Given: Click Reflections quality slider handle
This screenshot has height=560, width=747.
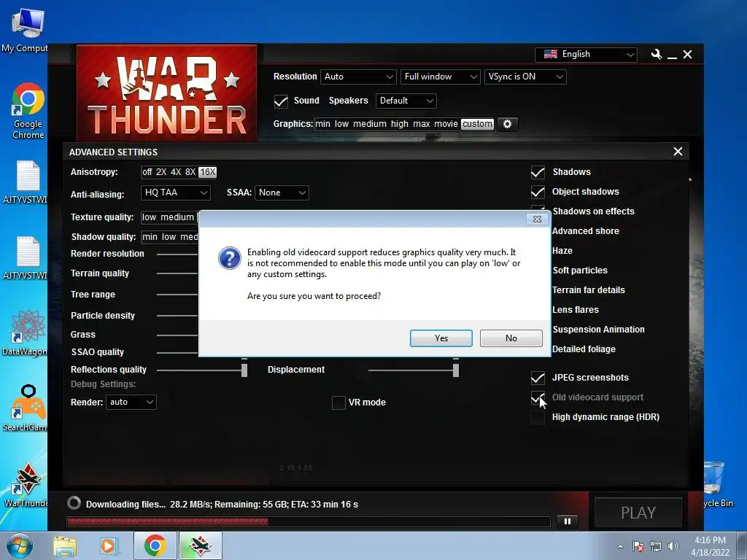Looking at the screenshot, I should [x=244, y=370].
